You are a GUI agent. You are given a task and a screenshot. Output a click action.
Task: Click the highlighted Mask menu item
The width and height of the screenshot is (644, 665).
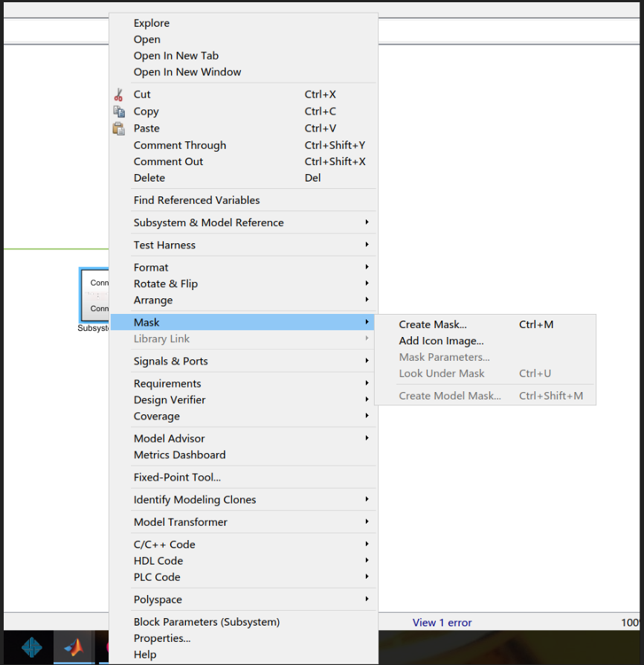[243, 322]
